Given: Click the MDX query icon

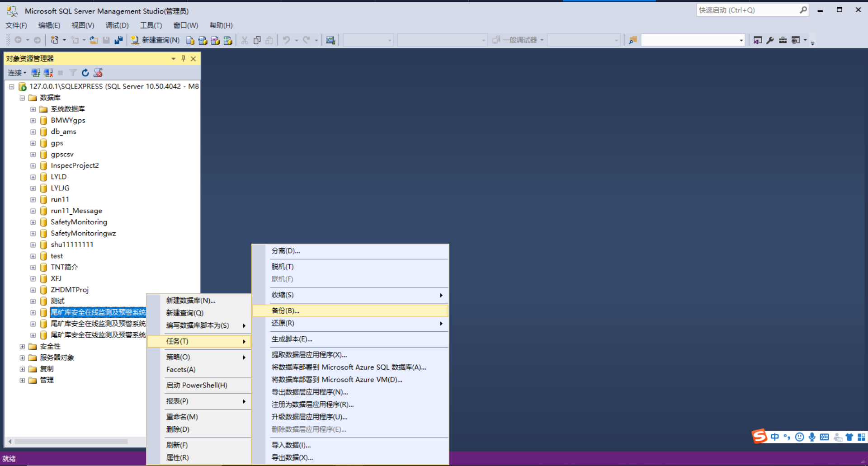Looking at the screenshot, I should point(203,40).
